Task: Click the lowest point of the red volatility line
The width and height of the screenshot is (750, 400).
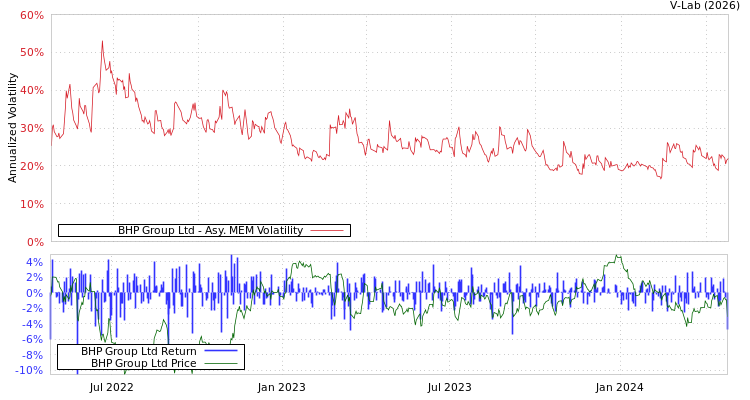Action: click(660, 178)
